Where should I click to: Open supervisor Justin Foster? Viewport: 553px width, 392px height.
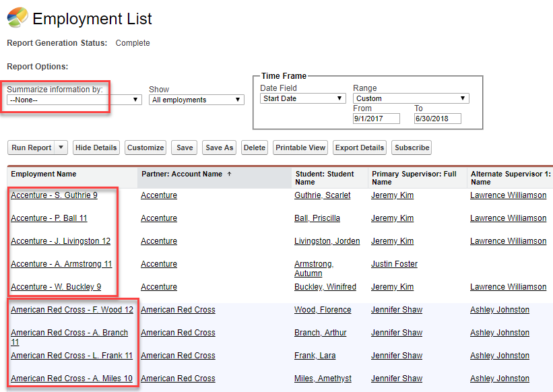394,263
